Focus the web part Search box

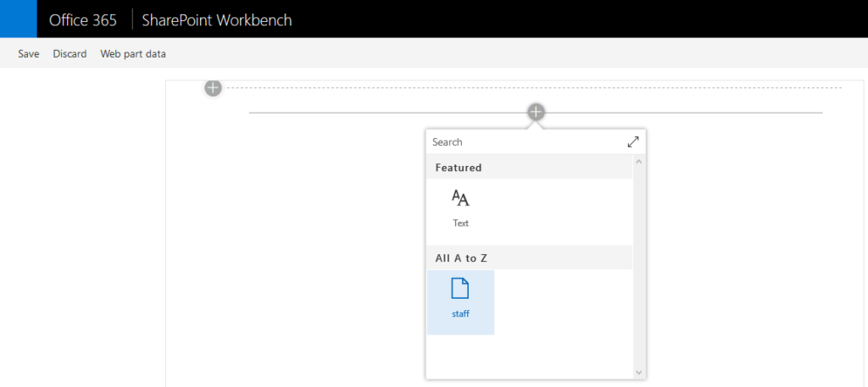pyautogui.click(x=526, y=142)
